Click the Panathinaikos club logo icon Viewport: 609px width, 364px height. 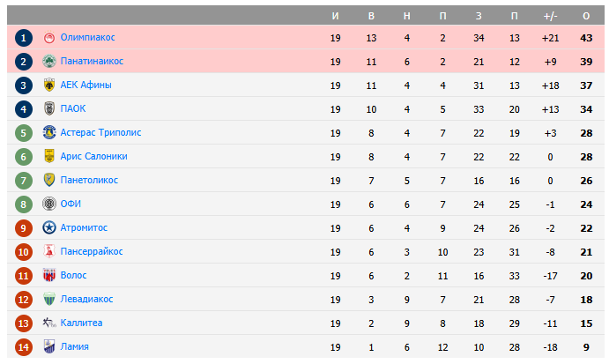point(49,61)
